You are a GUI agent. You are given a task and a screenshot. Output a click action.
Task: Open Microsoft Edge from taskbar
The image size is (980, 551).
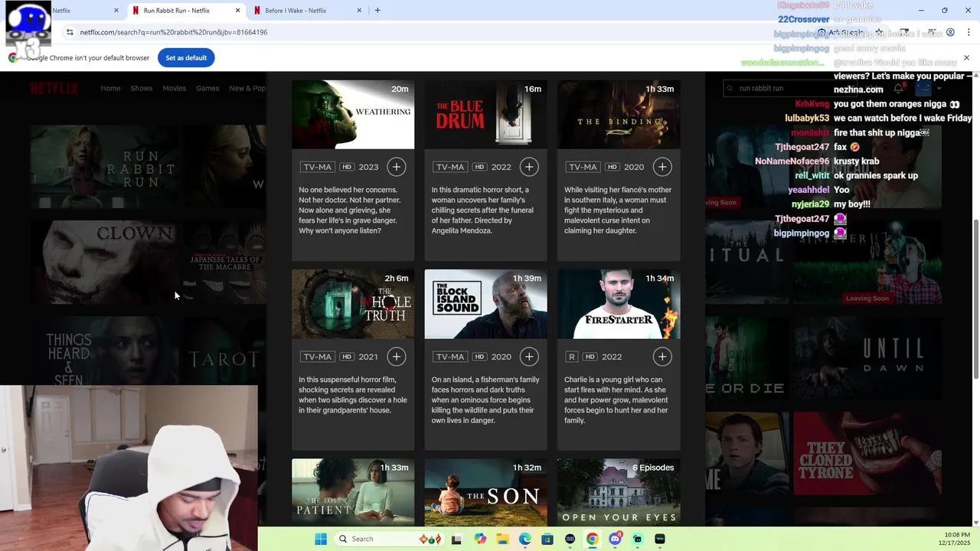pos(524,539)
